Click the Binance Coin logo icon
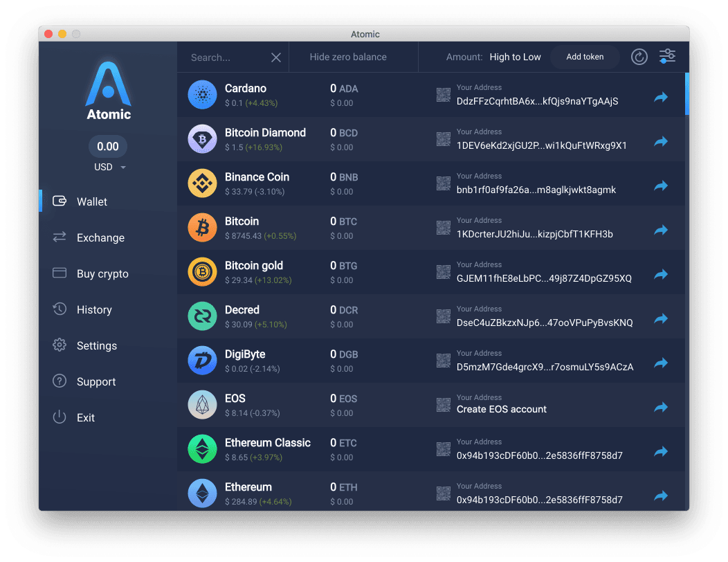This screenshot has height=562, width=728. (x=202, y=183)
